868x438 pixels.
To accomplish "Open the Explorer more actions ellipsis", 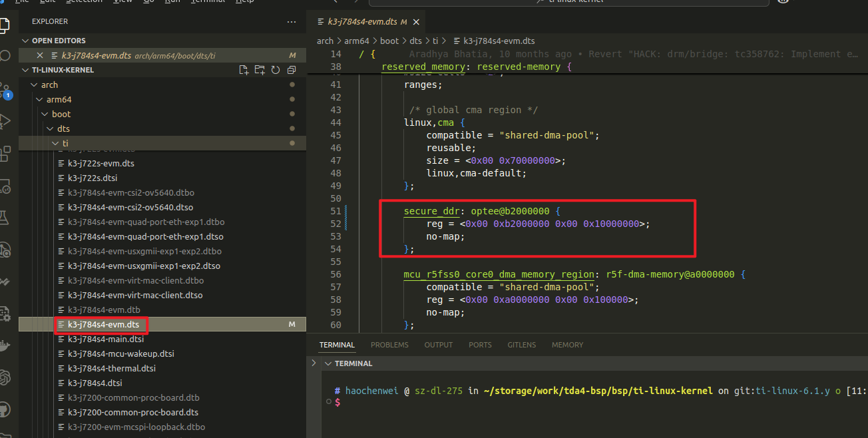I will click(x=291, y=22).
